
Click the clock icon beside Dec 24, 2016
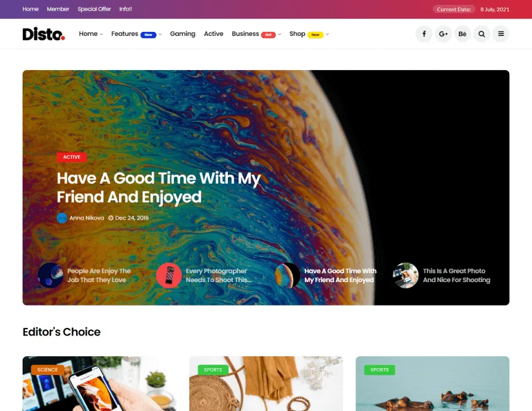click(111, 218)
